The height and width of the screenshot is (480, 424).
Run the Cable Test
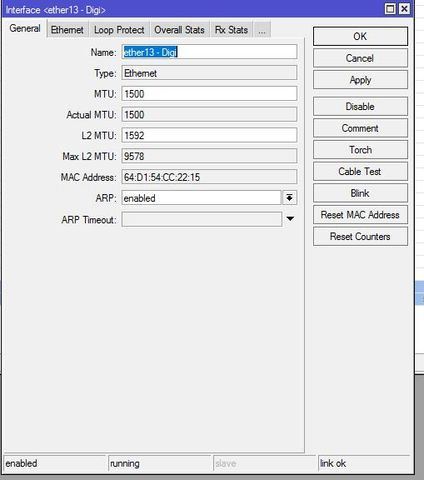(360, 172)
